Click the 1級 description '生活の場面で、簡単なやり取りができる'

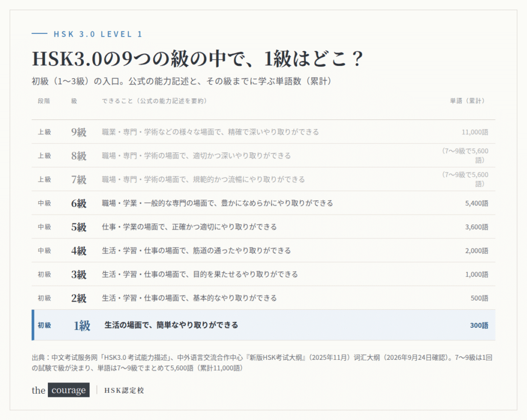(x=171, y=325)
